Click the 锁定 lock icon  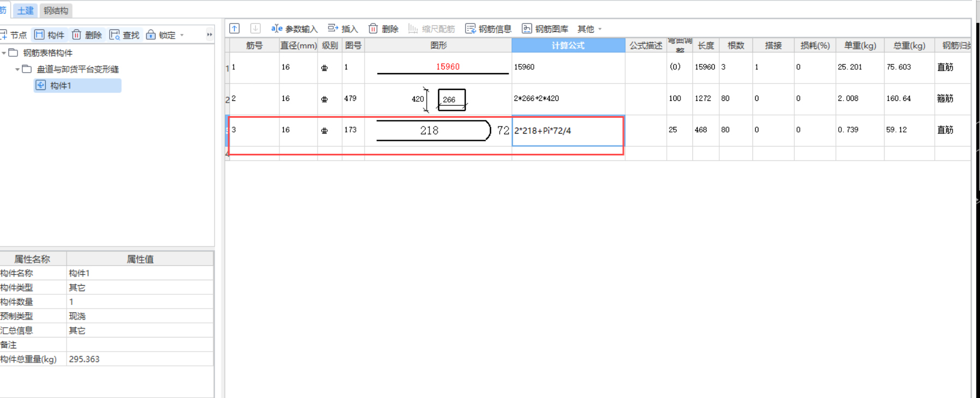tap(151, 35)
